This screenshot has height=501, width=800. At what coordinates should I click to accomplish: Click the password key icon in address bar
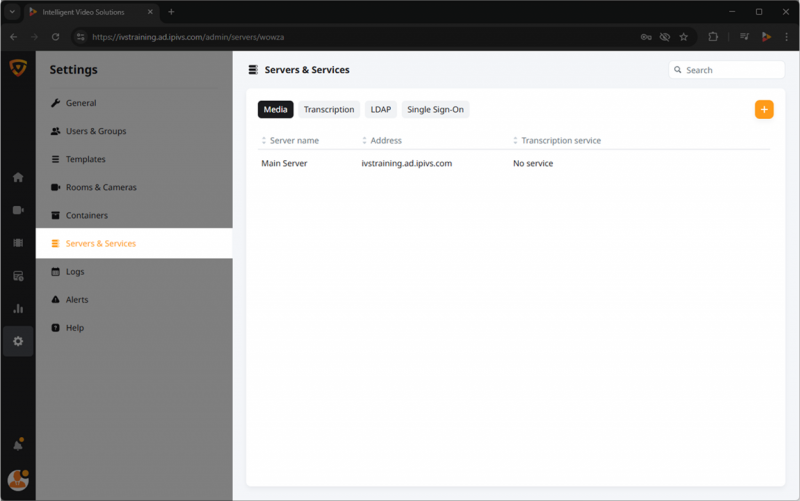click(x=646, y=37)
